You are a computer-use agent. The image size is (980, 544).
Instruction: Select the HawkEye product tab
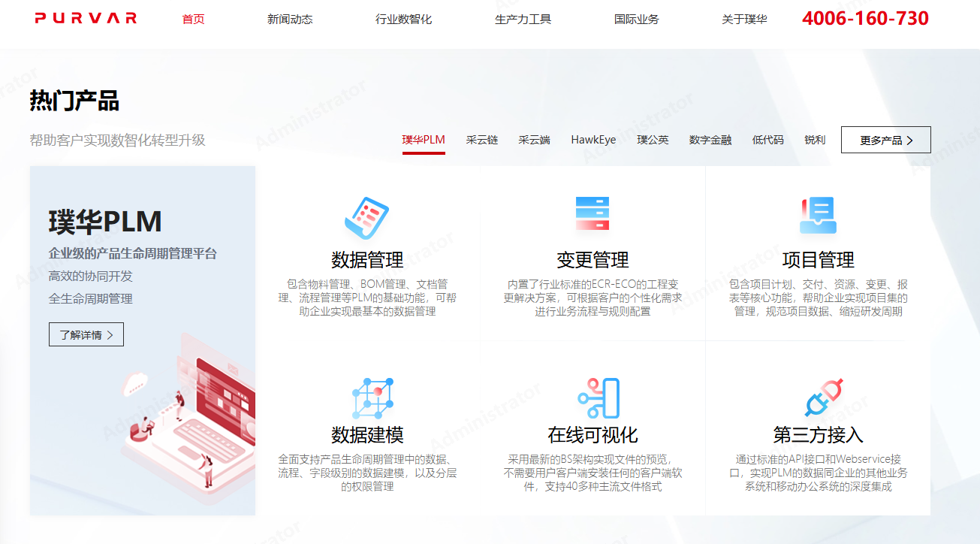point(593,140)
